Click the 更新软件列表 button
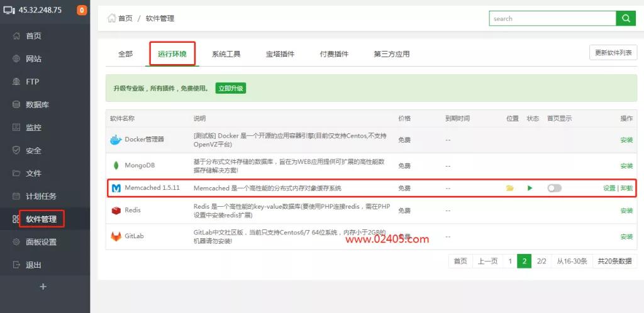 coord(613,53)
